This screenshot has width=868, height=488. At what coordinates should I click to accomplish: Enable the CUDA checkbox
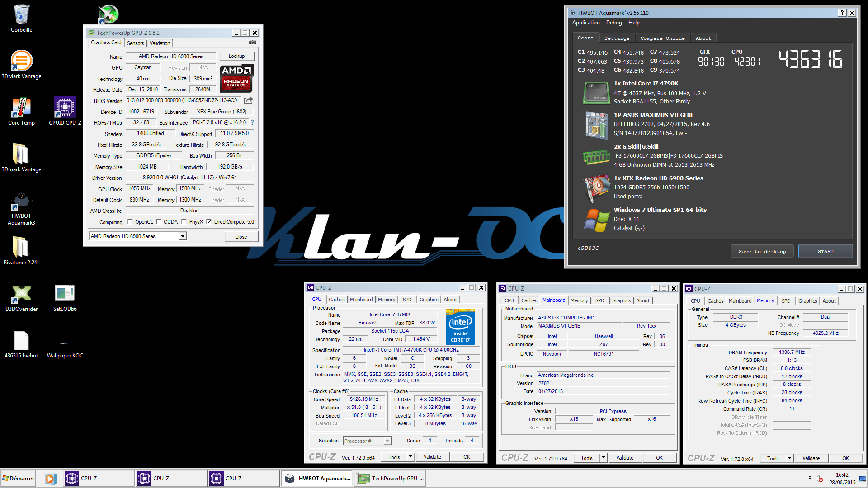click(159, 221)
